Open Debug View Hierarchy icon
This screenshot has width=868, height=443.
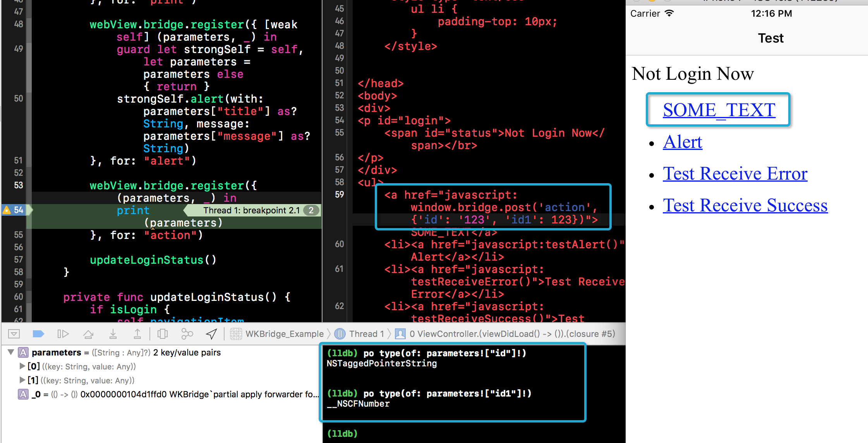pos(163,334)
